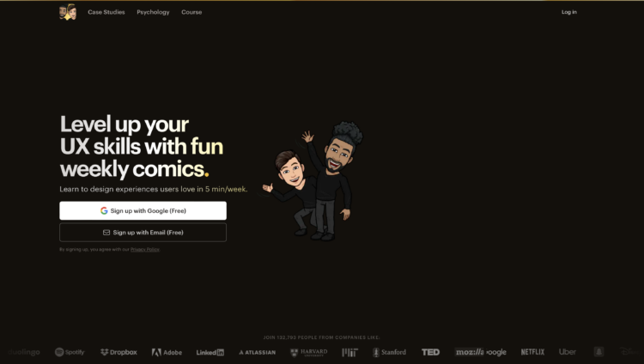
Task: Go to the Psychology section
Action: coord(153,12)
